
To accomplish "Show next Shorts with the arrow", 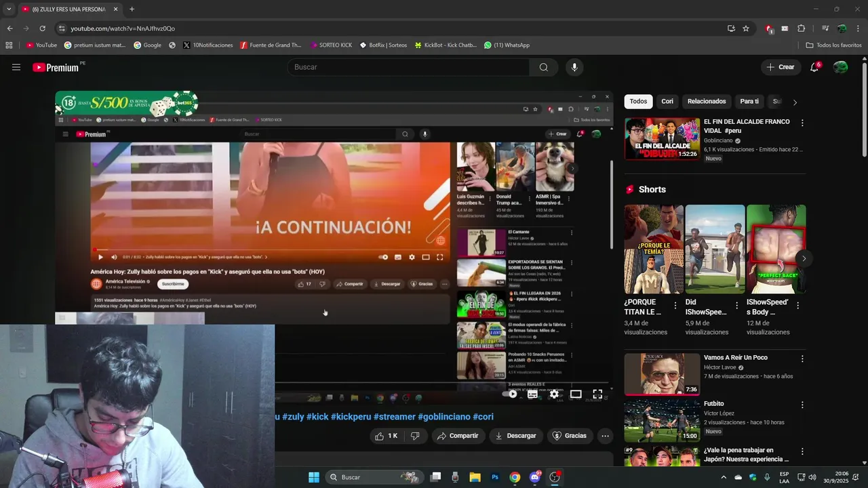I will coord(804,258).
